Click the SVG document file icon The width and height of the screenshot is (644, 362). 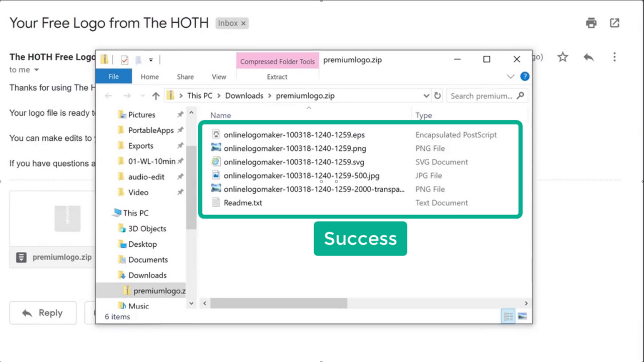pyautogui.click(x=216, y=162)
